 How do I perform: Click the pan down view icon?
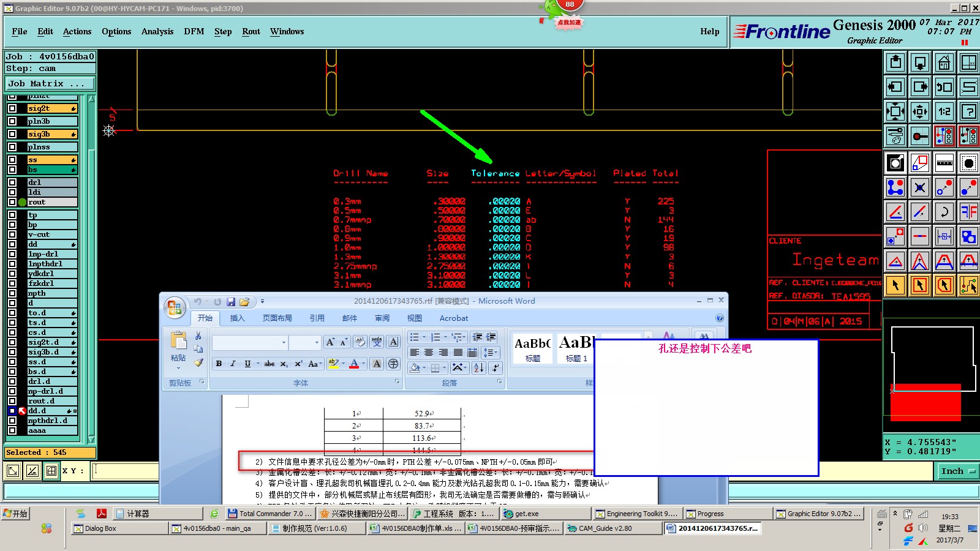(920, 62)
